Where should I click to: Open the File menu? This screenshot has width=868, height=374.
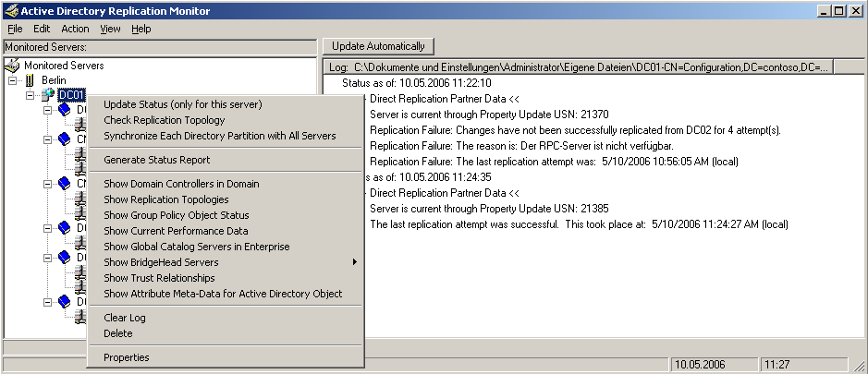(x=15, y=29)
